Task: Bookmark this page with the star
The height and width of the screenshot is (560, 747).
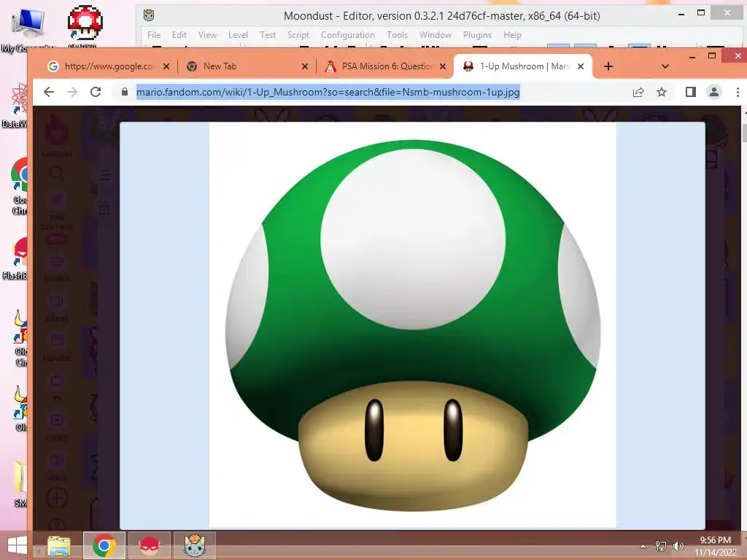Action: (661, 92)
